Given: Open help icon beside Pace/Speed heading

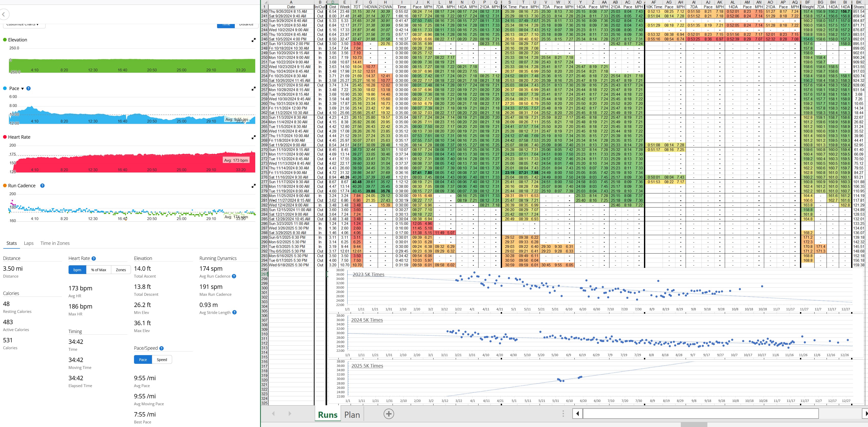Looking at the screenshot, I should pyautogui.click(x=161, y=348).
